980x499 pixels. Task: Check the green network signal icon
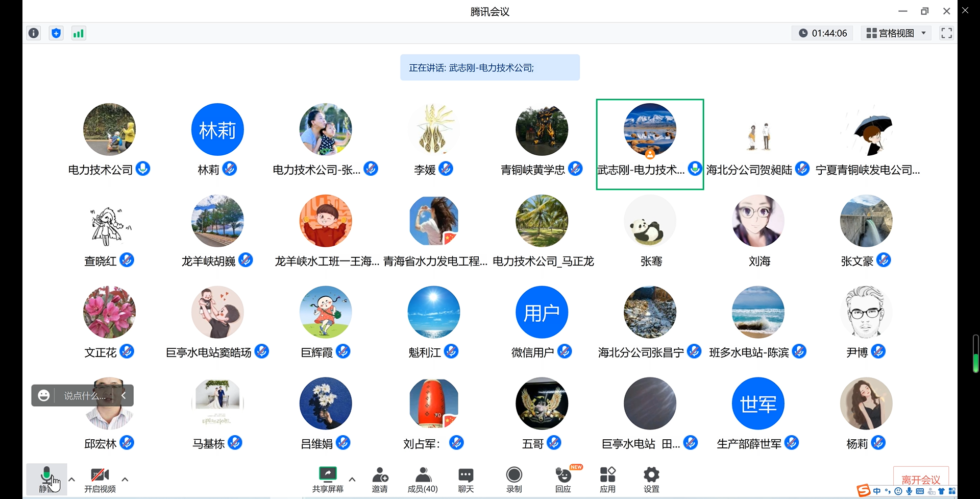[78, 33]
